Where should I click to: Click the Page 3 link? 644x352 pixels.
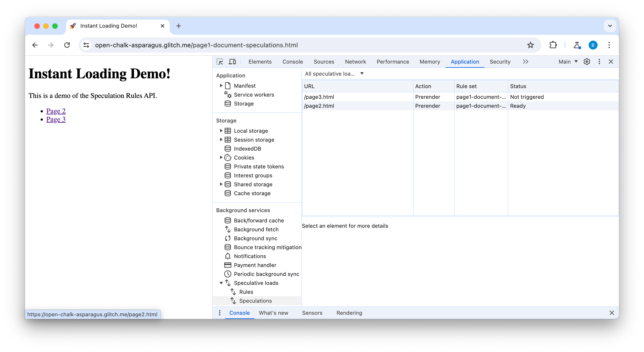(x=56, y=119)
